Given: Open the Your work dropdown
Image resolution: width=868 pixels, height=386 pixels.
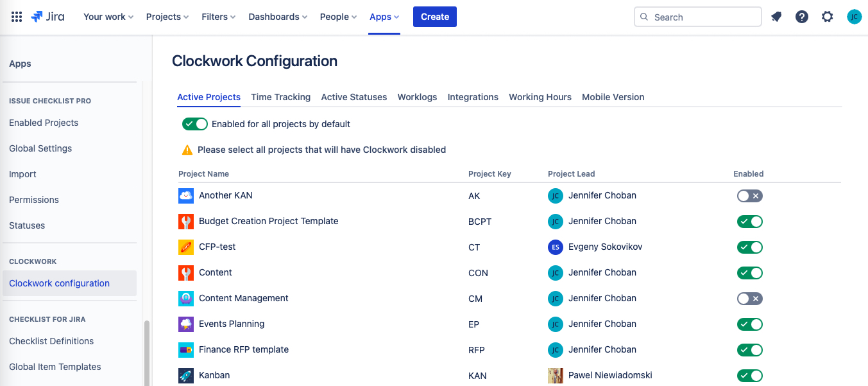Looking at the screenshot, I should point(108,17).
